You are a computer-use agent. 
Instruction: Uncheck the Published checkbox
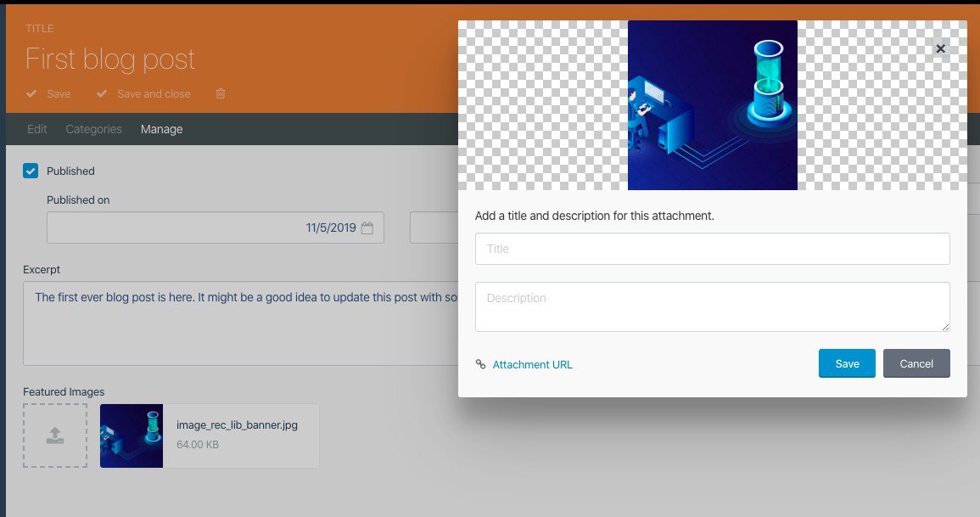[x=31, y=171]
